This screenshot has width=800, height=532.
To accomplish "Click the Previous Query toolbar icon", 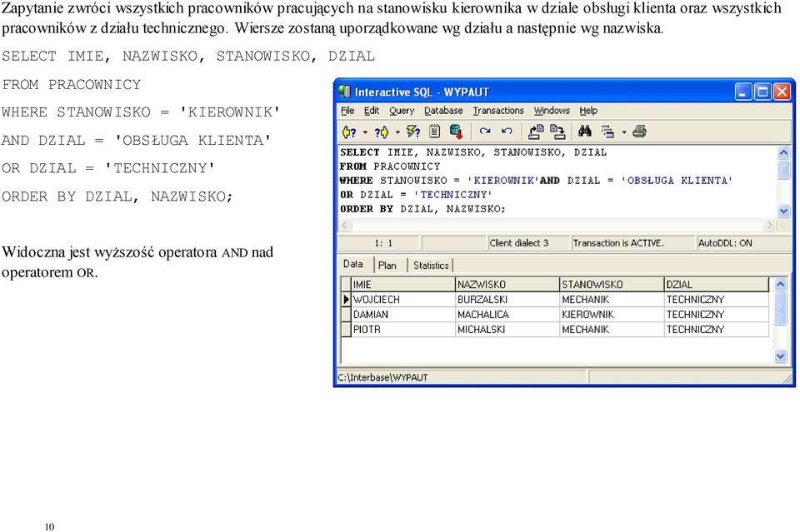I will (x=349, y=132).
